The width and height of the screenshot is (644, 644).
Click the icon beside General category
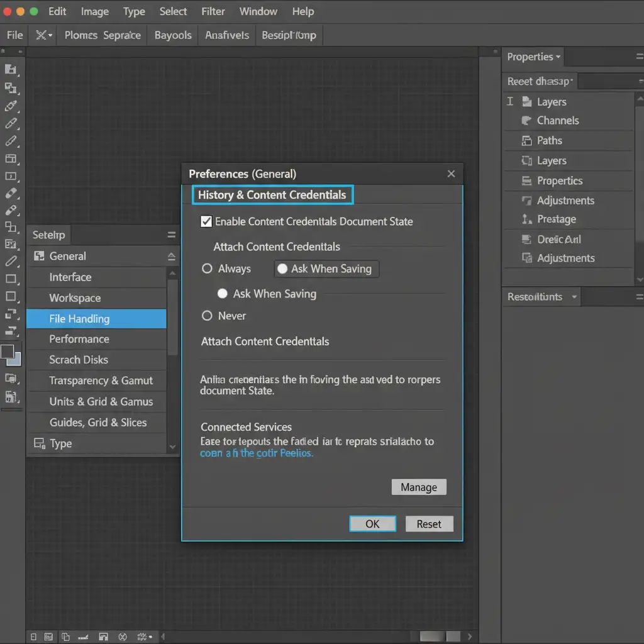pos(39,257)
